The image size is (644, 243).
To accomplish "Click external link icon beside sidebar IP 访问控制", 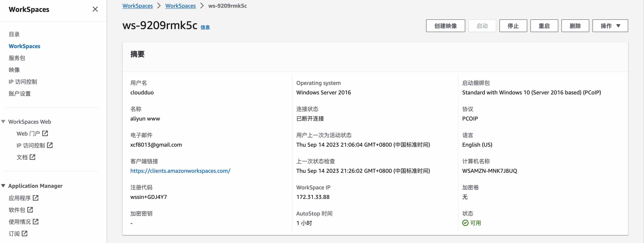I will [50, 145].
